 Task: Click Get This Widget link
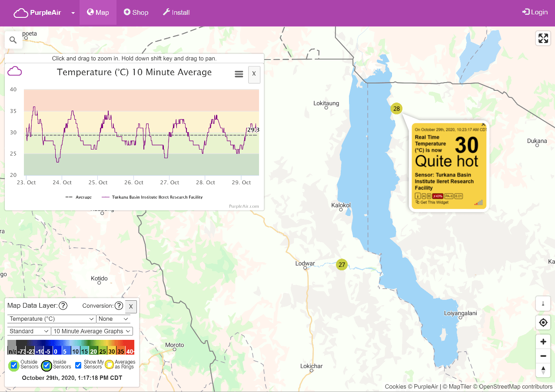pyautogui.click(x=434, y=203)
